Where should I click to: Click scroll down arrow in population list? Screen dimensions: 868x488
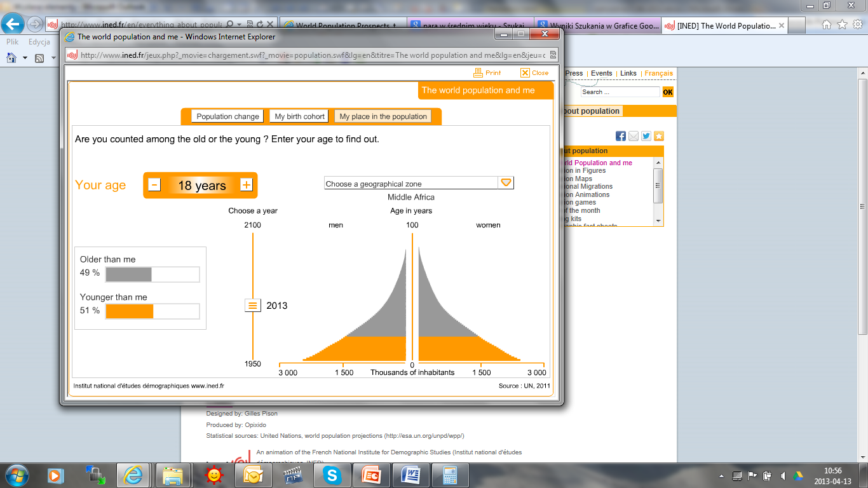click(x=658, y=220)
